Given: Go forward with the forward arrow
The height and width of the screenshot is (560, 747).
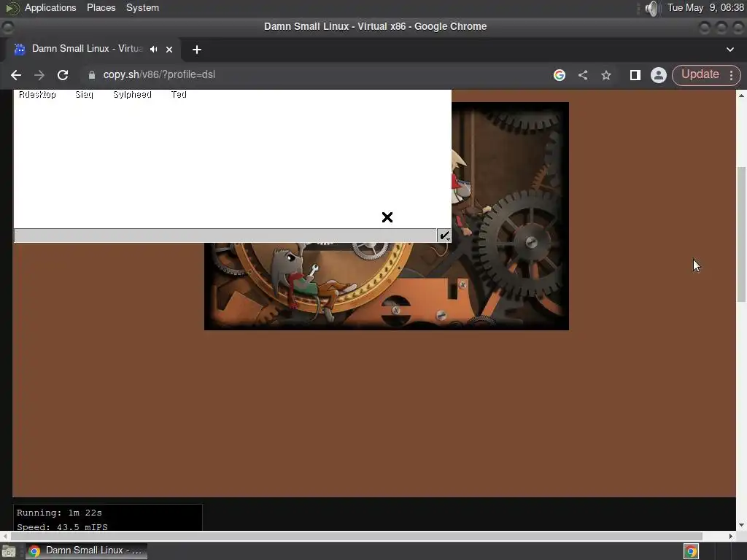Looking at the screenshot, I should pyautogui.click(x=39, y=75).
